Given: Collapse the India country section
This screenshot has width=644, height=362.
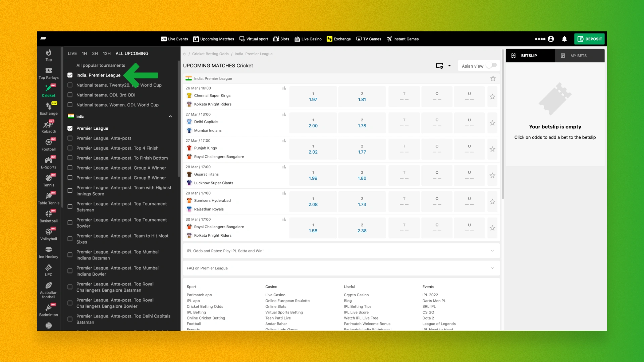Looking at the screenshot, I should (170, 117).
